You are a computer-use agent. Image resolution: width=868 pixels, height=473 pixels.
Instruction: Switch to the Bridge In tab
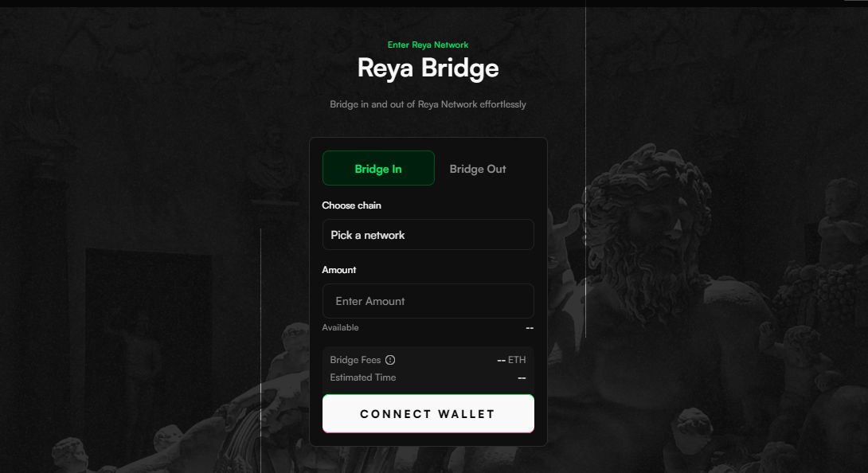coord(378,168)
